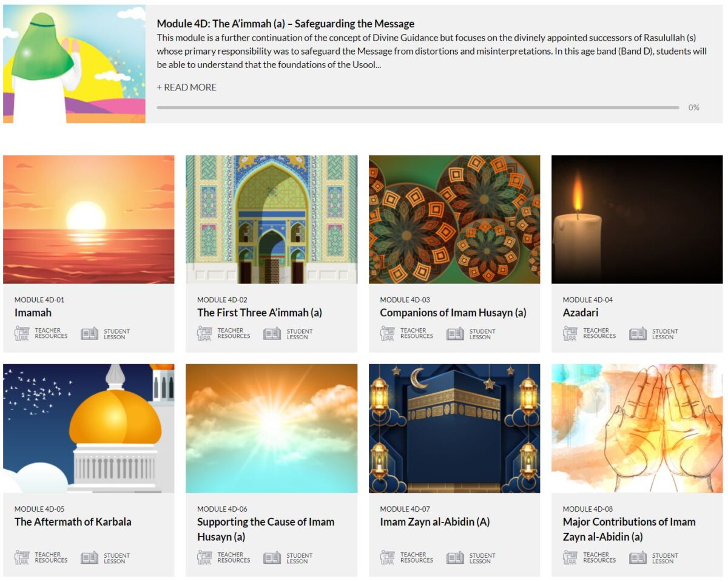The image size is (728, 582).
Task: Click the mosque archway thumbnail for Module 4D-02
Action: click(x=271, y=220)
